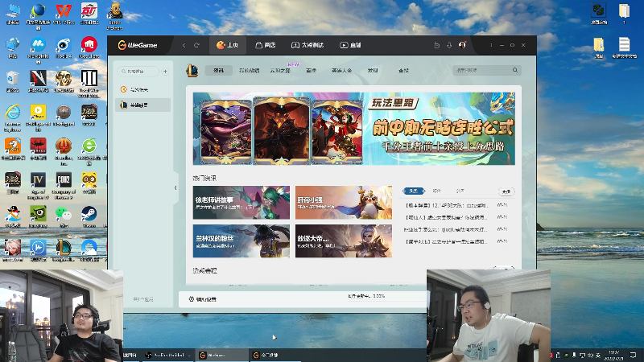Click the icon left of the download icon
The image size is (644, 362).
[x=437, y=45]
